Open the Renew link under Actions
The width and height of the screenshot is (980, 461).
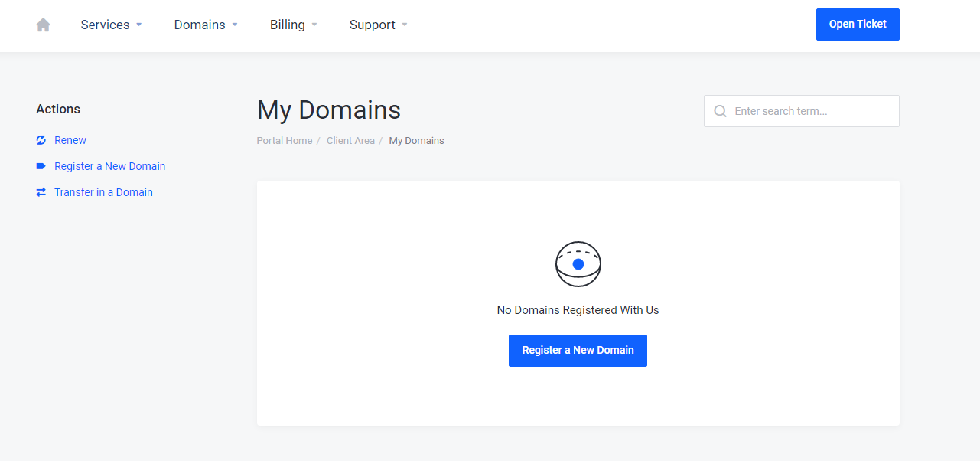70,140
